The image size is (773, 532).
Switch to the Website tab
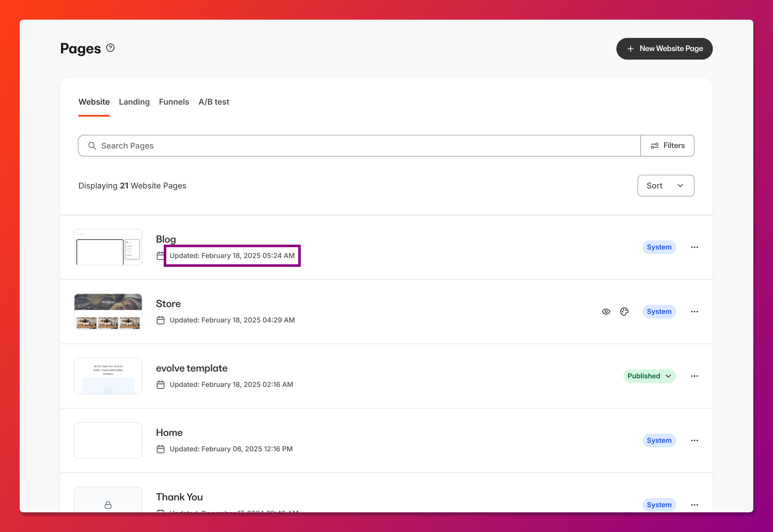pyautogui.click(x=94, y=102)
